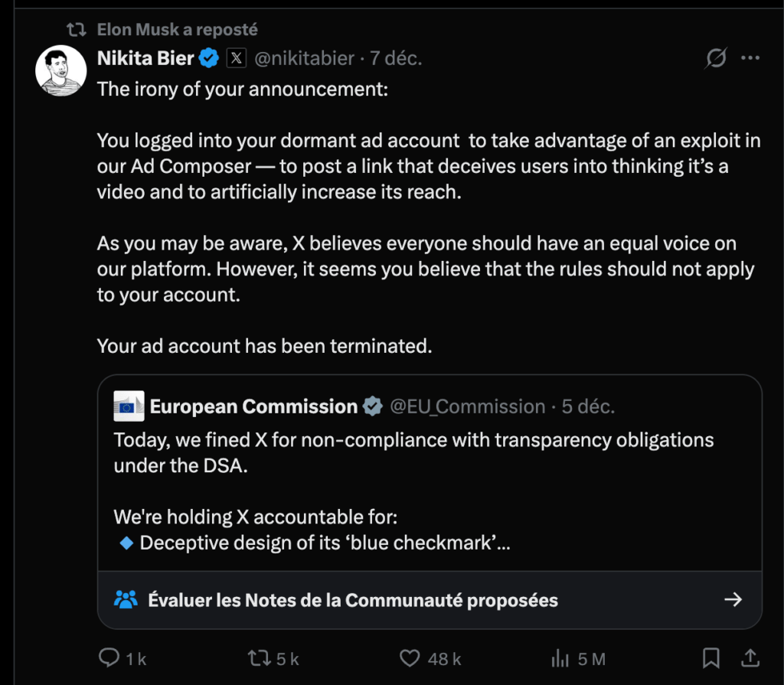This screenshot has width=784, height=685.
Task: Repost using the retweet icon
Action: click(x=260, y=657)
